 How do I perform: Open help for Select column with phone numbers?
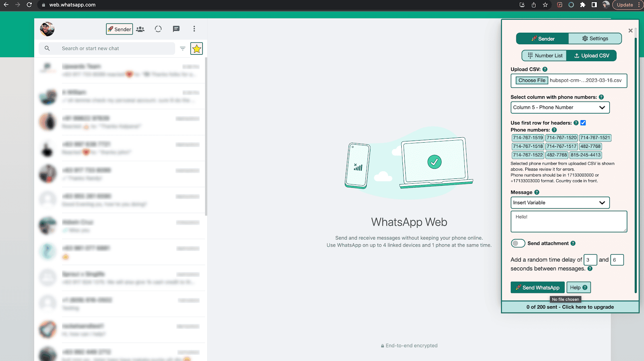point(601,97)
